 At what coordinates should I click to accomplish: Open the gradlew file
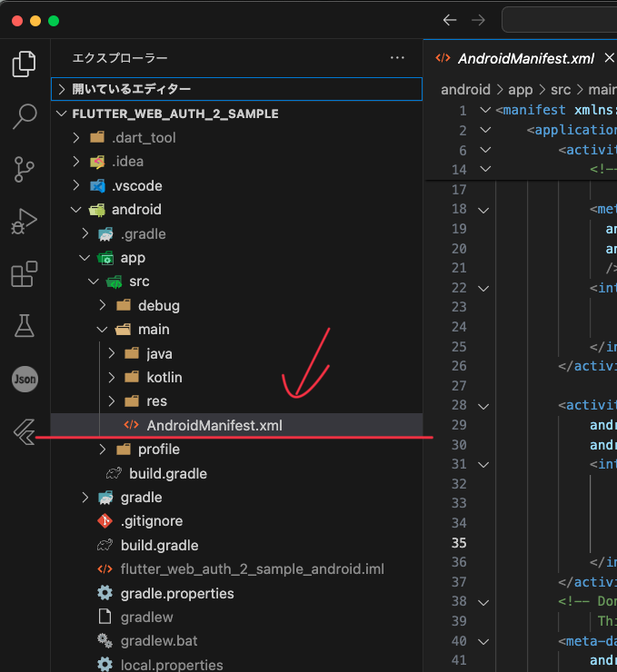236,618
